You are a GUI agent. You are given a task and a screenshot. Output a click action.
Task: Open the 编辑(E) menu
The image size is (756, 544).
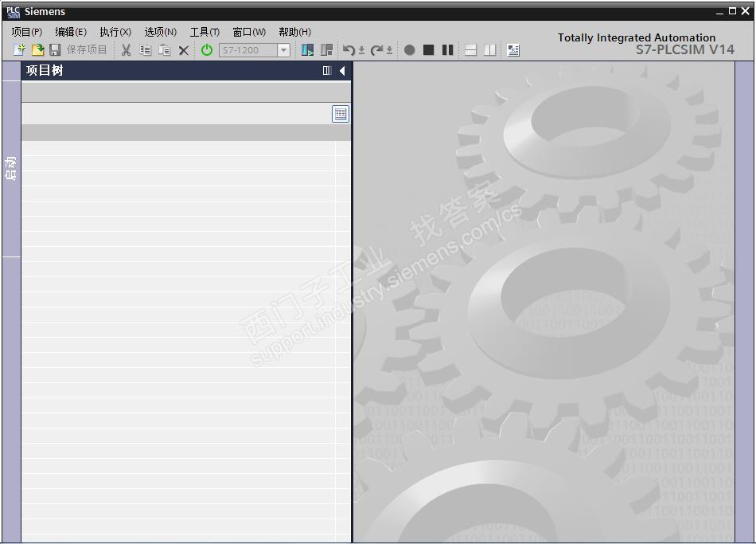pyautogui.click(x=71, y=32)
